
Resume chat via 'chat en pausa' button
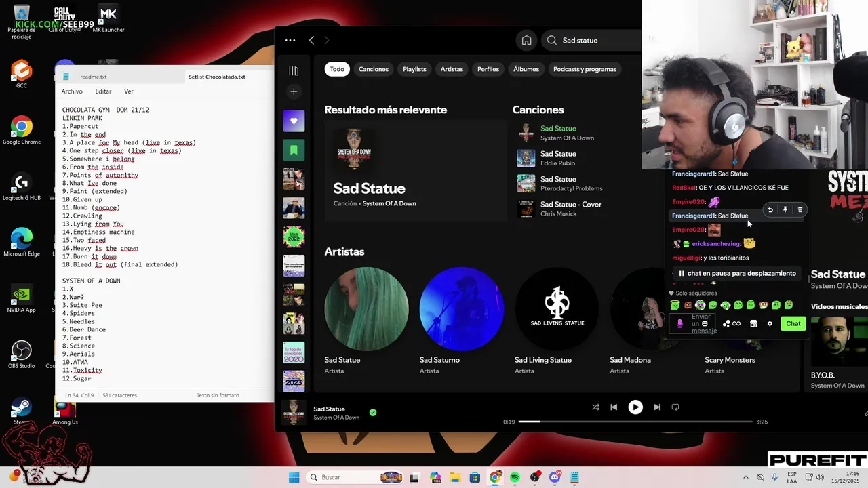pos(736,274)
